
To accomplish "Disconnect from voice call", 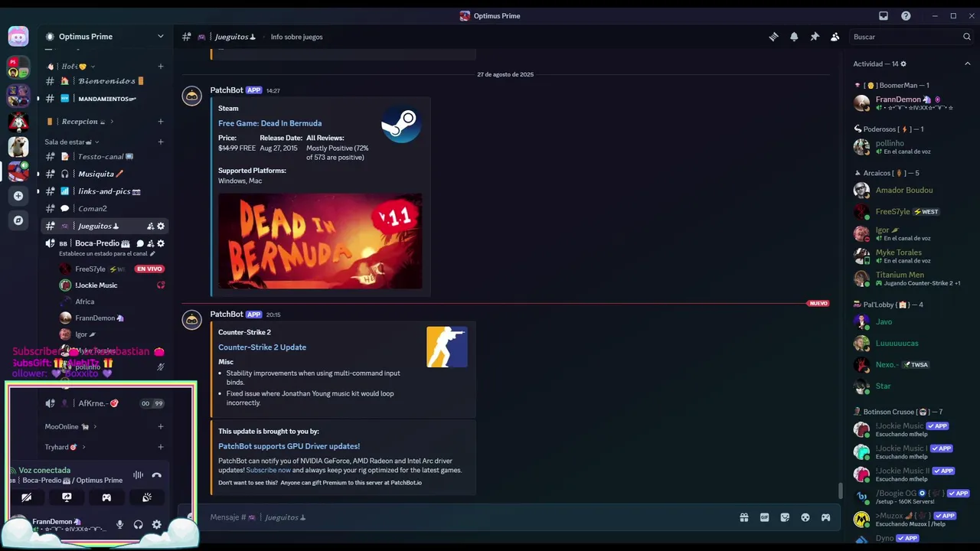I will (157, 475).
